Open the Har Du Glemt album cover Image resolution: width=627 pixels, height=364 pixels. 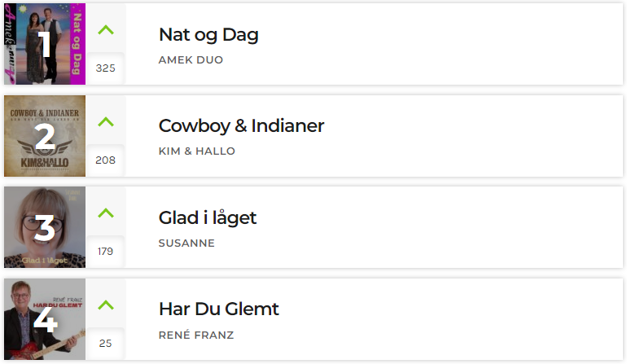tap(45, 319)
